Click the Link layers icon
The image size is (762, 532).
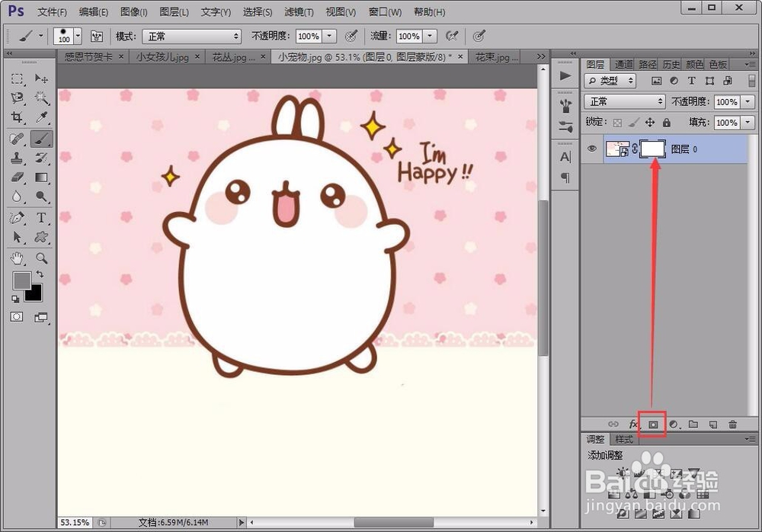(613, 425)
